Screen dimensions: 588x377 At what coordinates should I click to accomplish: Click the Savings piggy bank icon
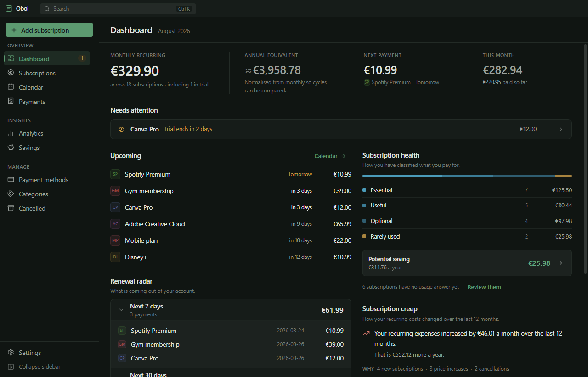click(11, 147)
